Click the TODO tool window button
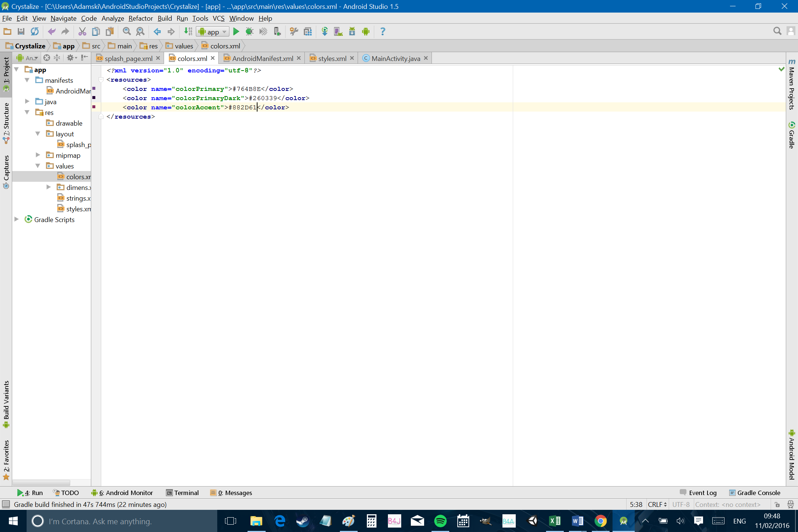This screenshot has height=532, width=798. [x=65, y=493]
